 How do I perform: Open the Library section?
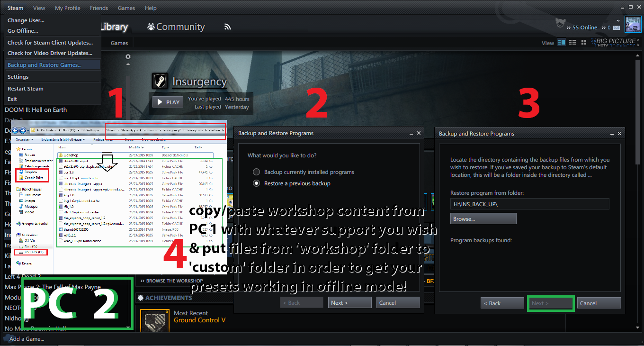coord(114,27)
